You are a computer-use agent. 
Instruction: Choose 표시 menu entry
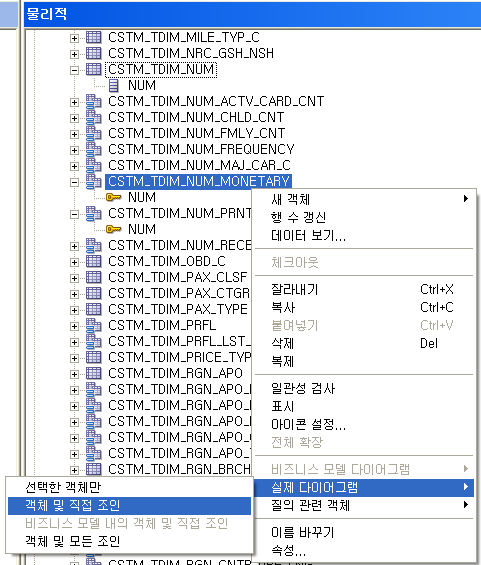(364, 406)
